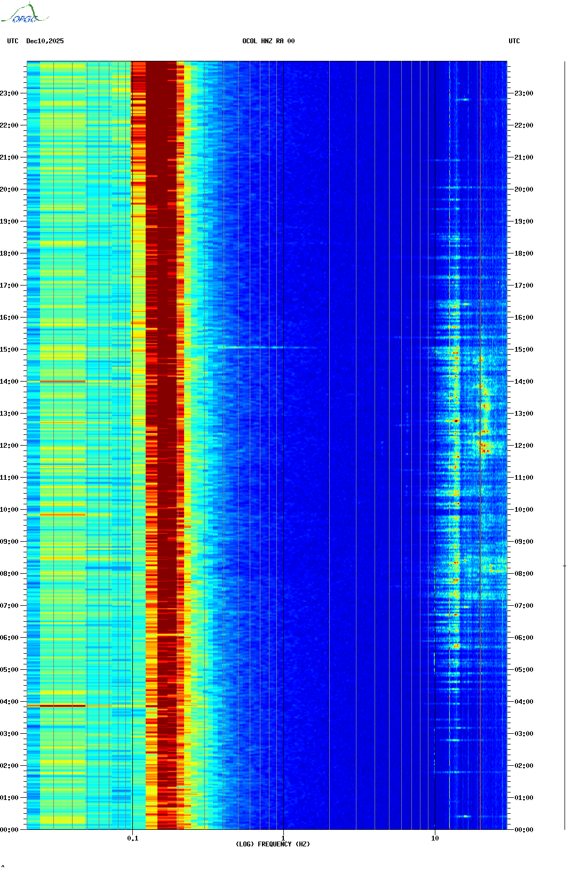Screen dimensions: 588x872
Task: Click the 20:00 label on right time axis
Action: (x=523, y=189)
